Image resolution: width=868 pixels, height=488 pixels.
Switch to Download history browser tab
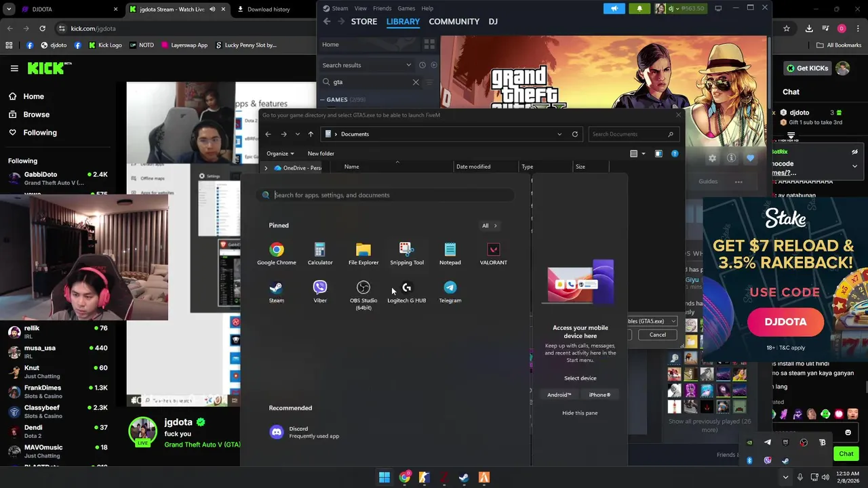(x=269, y=9)
